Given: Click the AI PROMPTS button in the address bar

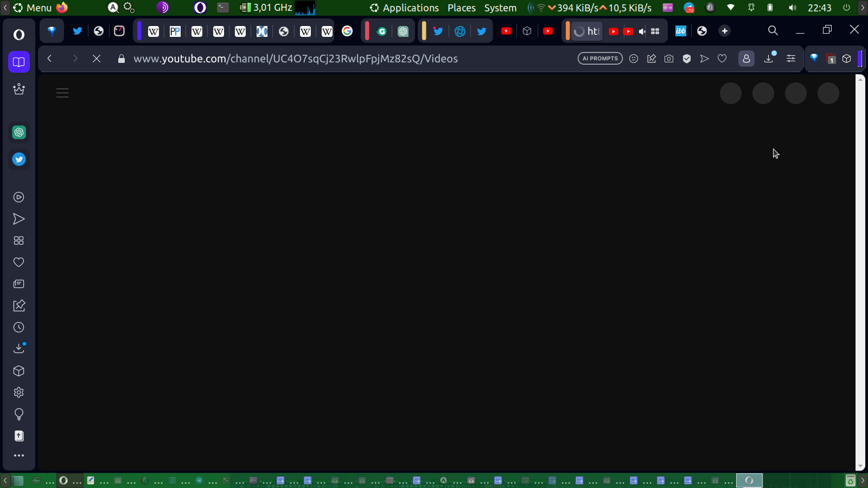Looking at the screenshot, I should (600, 59).
